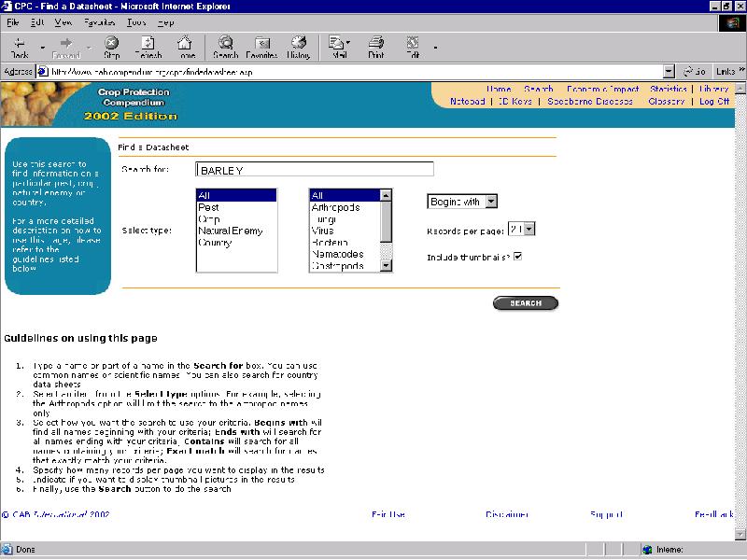Viewport: 747px width, 560px height.
Task: Open the History toolbar icon
Action: pos(299,48)
